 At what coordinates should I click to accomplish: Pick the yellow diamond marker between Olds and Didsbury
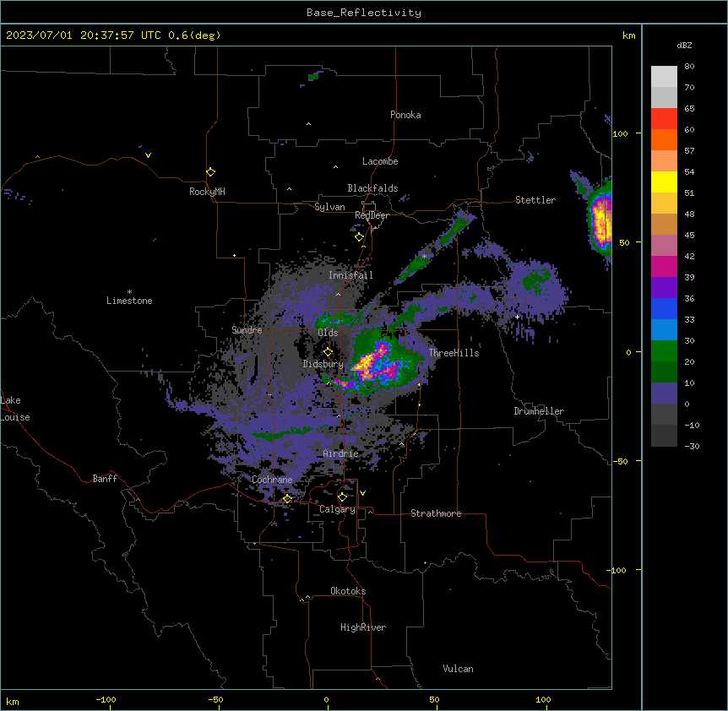(x=328, y=352)
